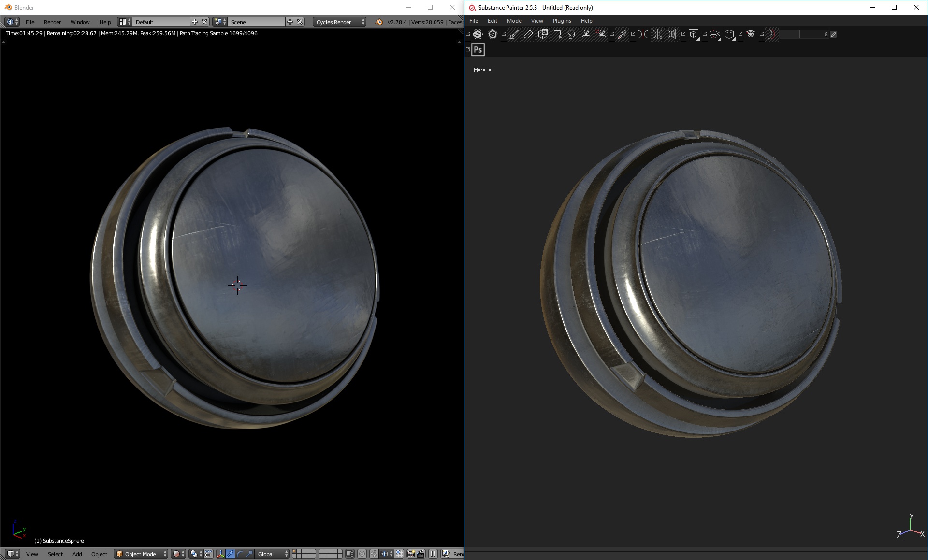
Task: Open Blender's Render menu
Action: click(52, 22)
